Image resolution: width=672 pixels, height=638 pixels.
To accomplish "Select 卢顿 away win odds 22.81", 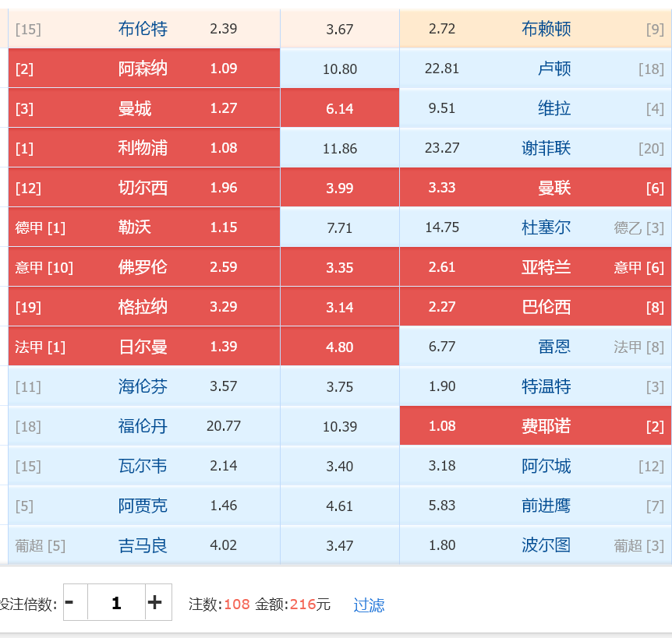I will [x=536, y=69].
